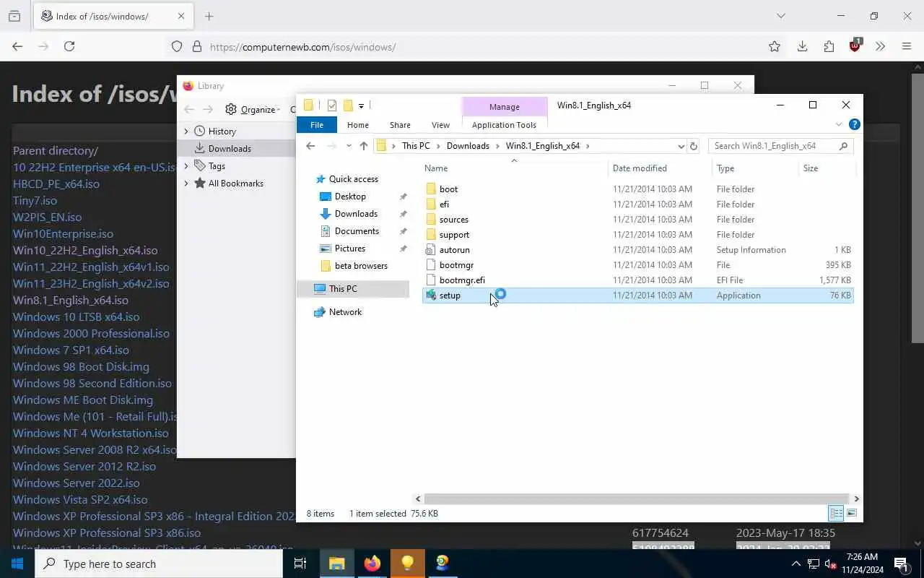
Task: Refresh the Win8.1_English_x64 folder view
Action: click(x=694, y=146)
